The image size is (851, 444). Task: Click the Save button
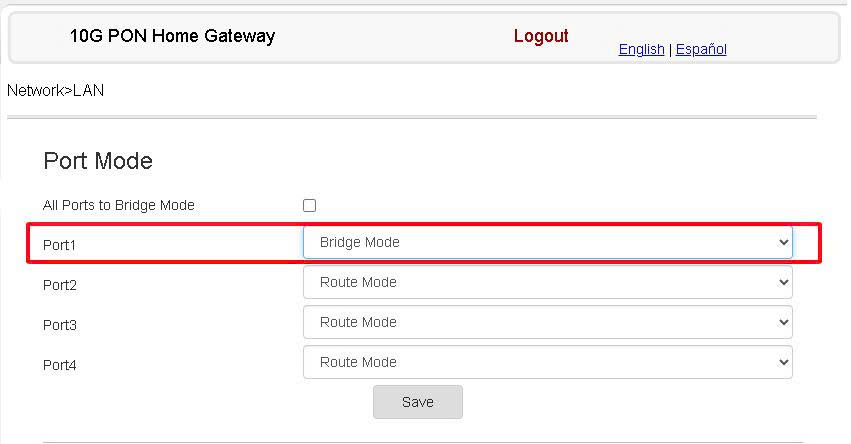(x=418, y=402)
